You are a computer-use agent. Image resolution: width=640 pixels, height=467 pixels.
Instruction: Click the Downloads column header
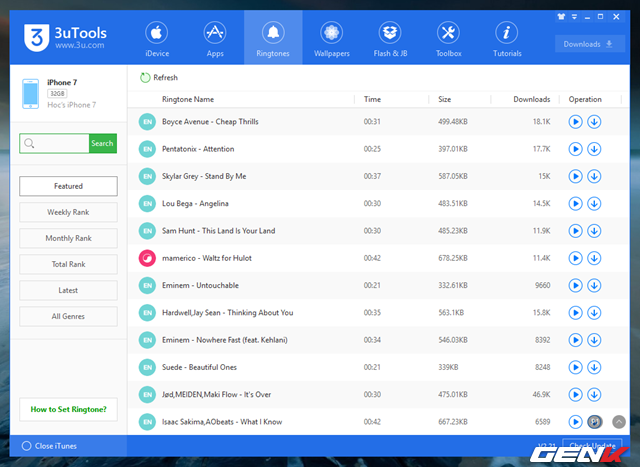pyautogui.click(x=531, y=99)
